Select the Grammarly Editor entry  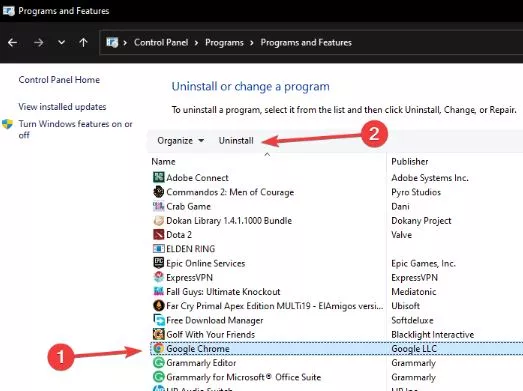pyautogui.click(x=201, y=363)
